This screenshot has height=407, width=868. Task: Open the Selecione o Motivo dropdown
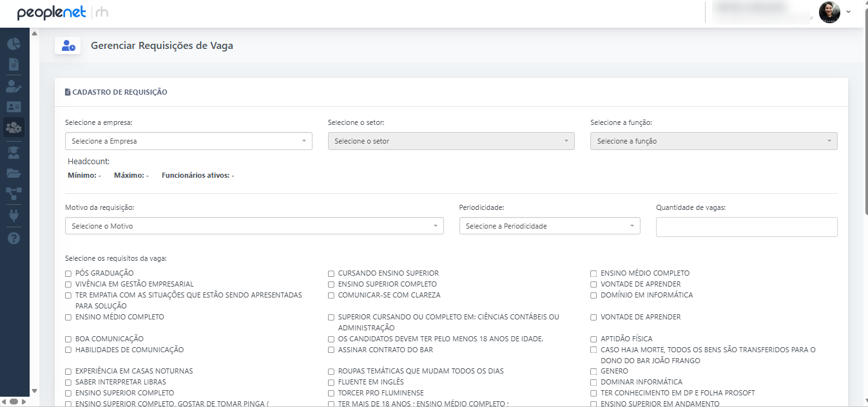255,226
